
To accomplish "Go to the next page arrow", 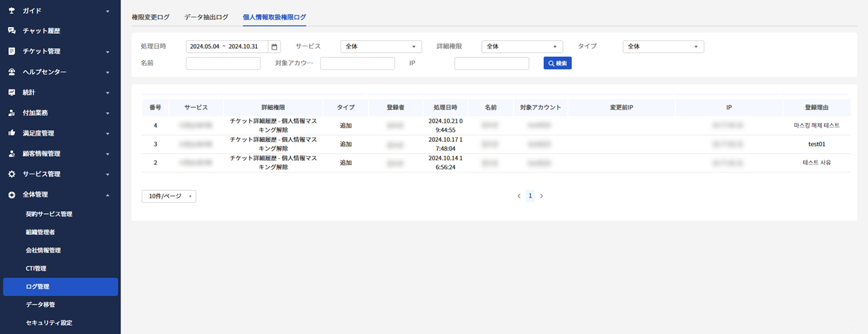I will (x=541, y=196).
